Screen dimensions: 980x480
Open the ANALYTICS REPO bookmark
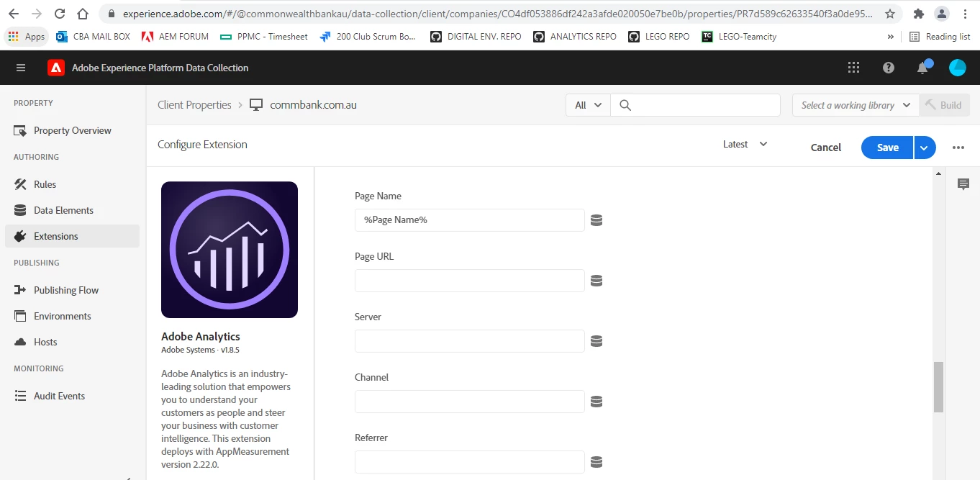coord(575,37)
